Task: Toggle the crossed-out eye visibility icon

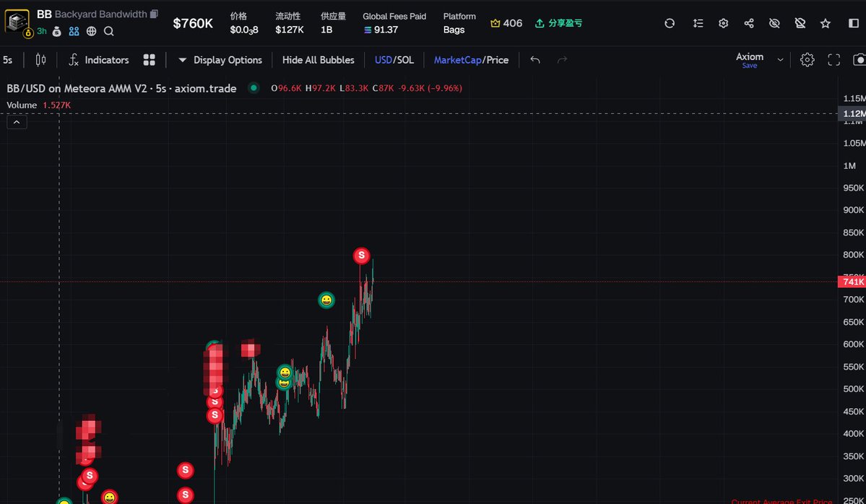Action: coord(774,23)
